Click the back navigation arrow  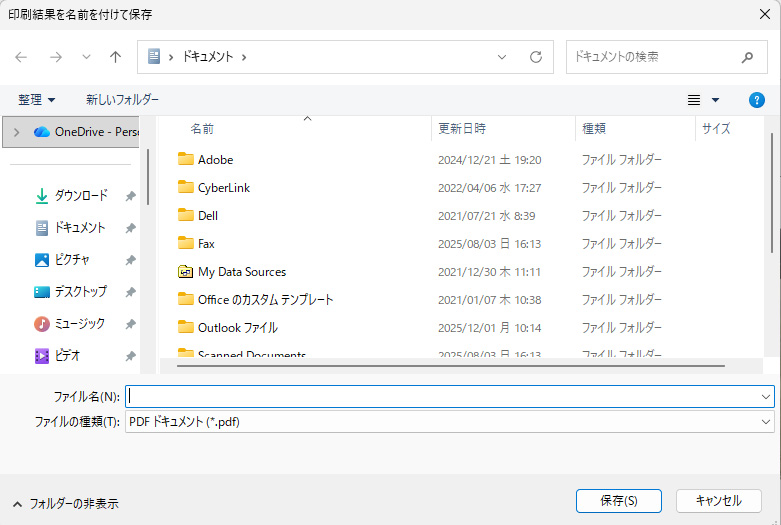tap(21, 57)
